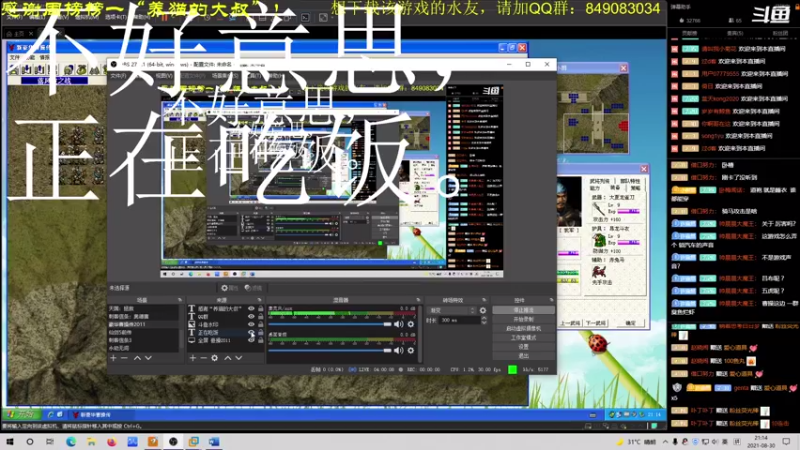
Task: Click the transition duration input field
Action: point(459,320)
